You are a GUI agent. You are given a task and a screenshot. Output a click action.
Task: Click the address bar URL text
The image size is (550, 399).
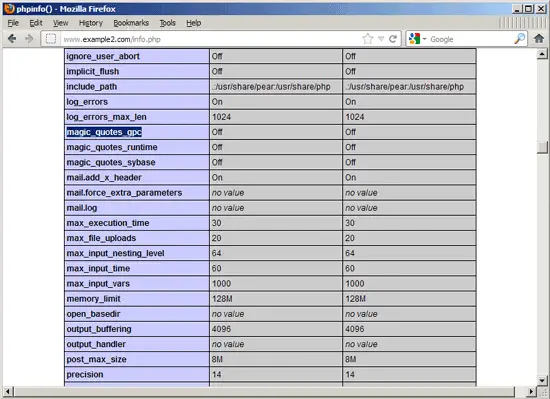point(112,39)
